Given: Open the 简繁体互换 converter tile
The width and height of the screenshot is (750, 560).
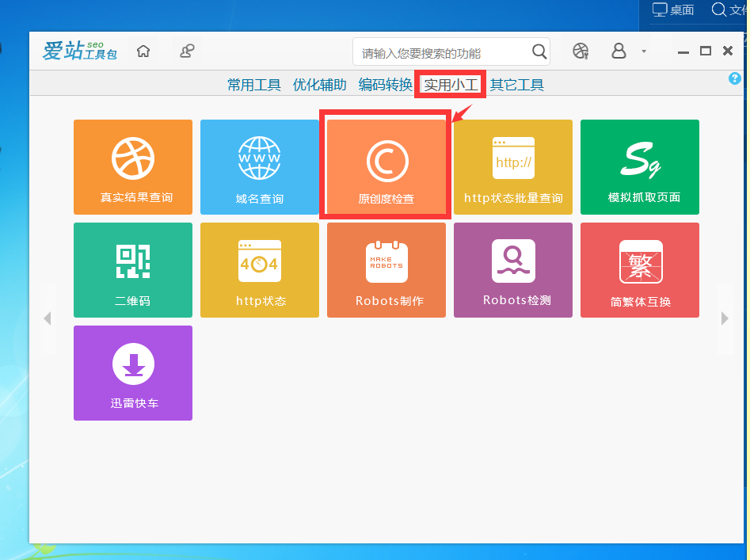Looking at the screenshot, I should pyautogui.click(x=640, y=270).
